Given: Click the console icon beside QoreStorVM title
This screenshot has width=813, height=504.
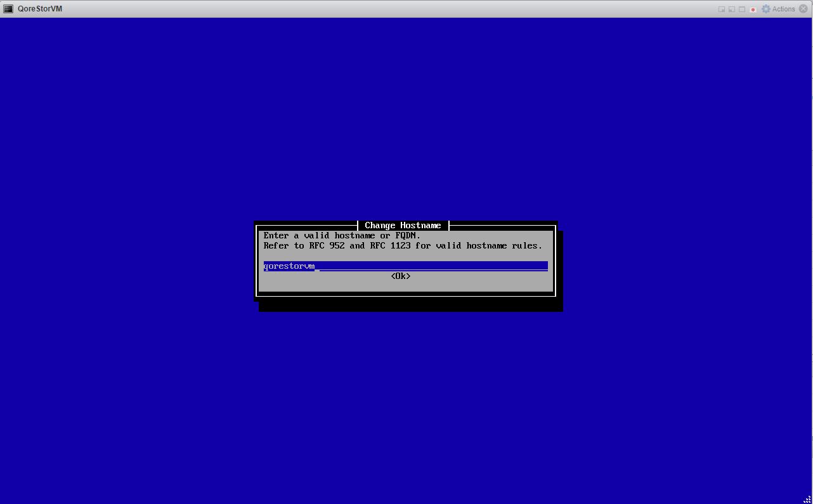Looking at the screenshot, I should pyautogui.click(x=8, y=9).
